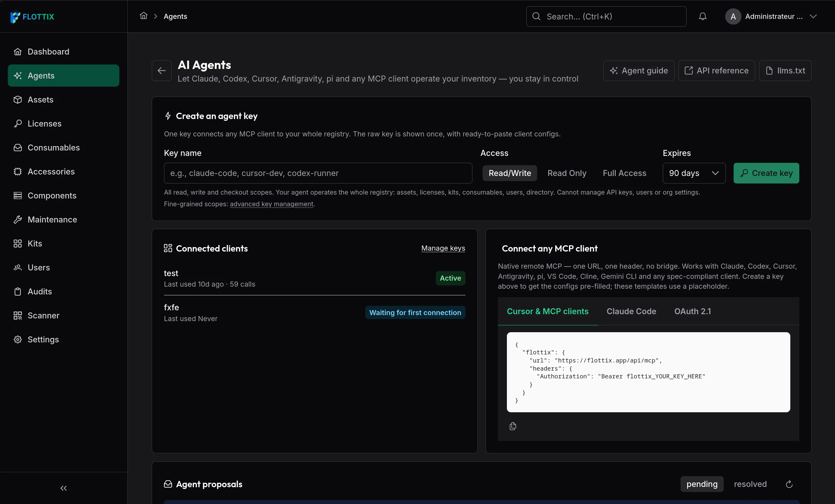The width and height of the screenshot is (835, 504).
Task: Open notifications bell
Action: coord(702,16)
